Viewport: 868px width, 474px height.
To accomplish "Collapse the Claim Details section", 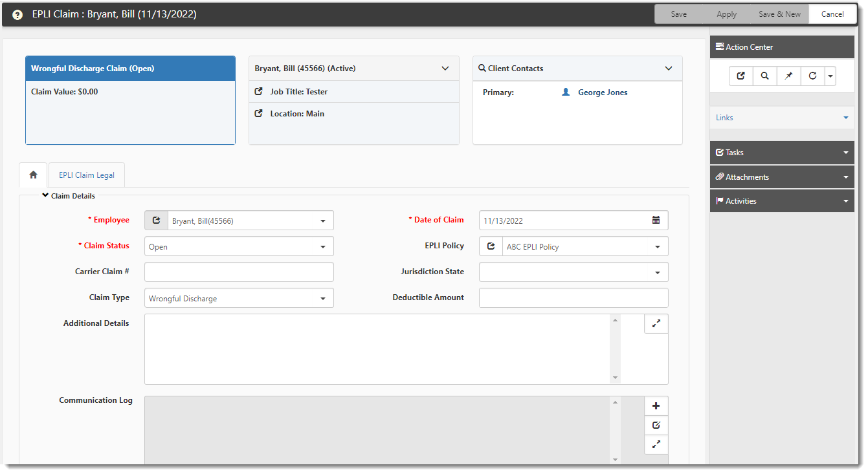I will [x=45, y=195].
